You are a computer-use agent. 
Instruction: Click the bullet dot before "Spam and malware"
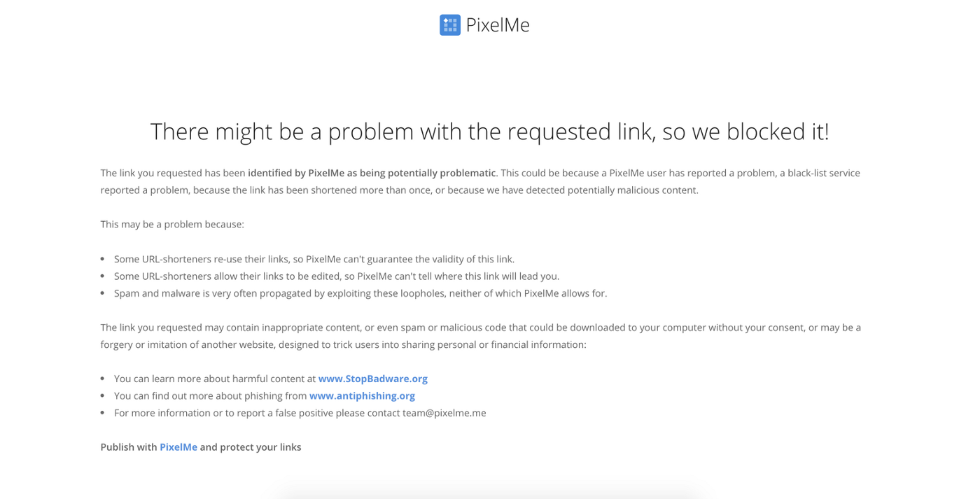coord(102,293)
